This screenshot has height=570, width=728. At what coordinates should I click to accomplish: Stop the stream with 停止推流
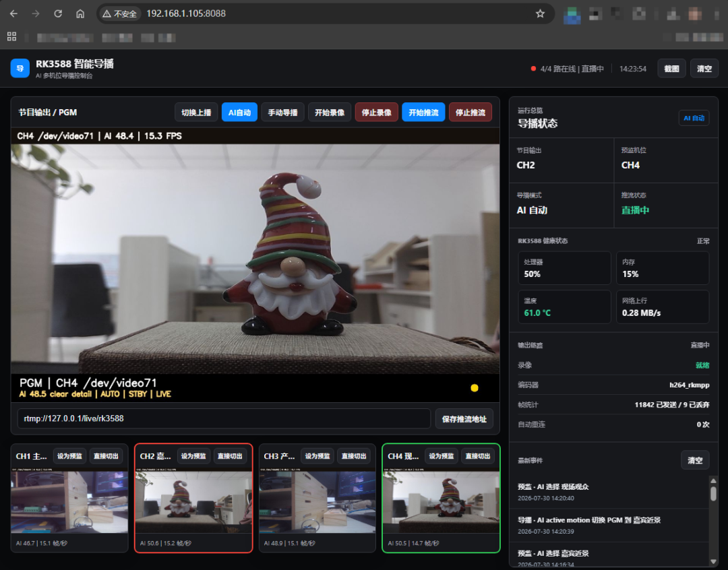471,113
